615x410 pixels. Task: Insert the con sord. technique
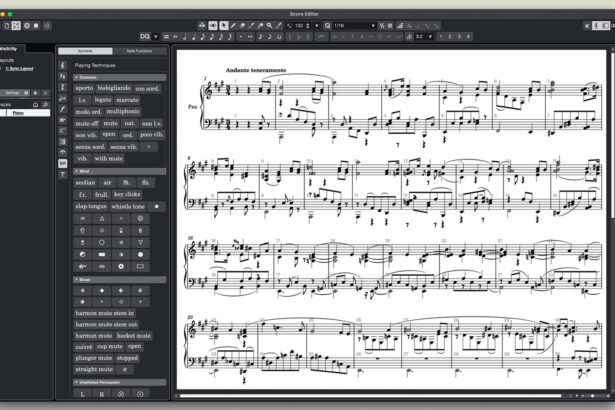pos(147,88)
